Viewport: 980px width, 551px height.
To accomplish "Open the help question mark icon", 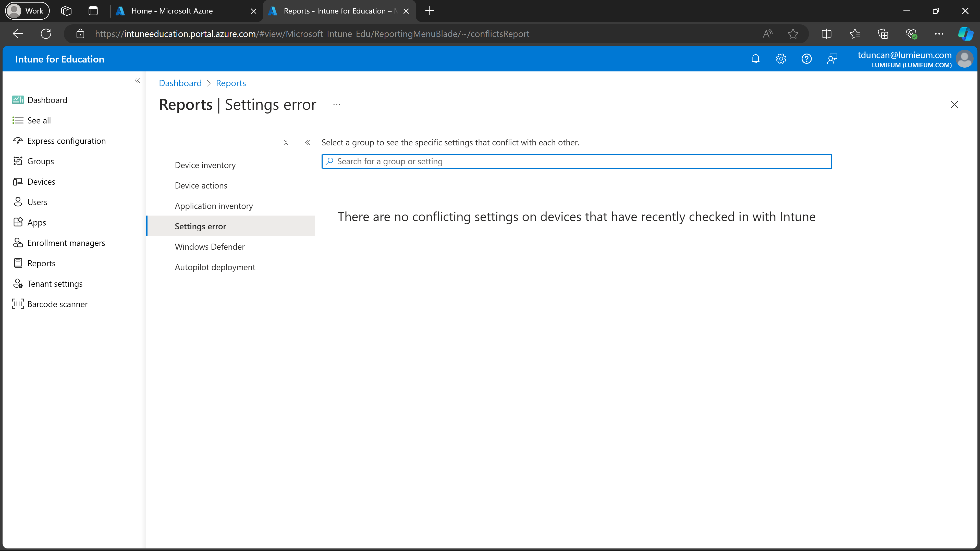I will [806, 59].
